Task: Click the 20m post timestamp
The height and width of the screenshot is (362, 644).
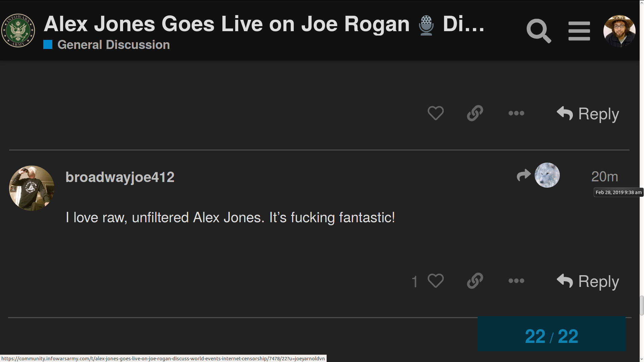Action: [604, 177]
